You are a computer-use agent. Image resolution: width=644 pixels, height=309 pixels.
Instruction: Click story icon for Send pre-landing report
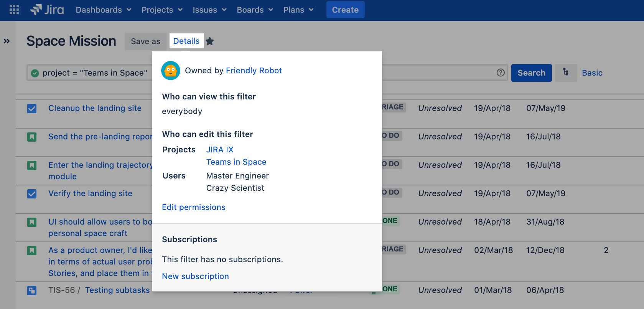[x=32, y=137]
